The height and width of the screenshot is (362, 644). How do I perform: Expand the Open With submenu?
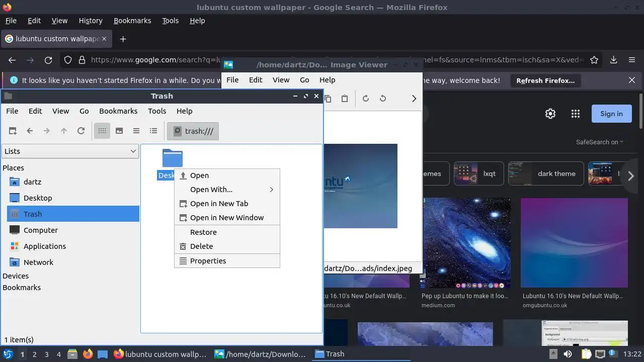(x=227, y=190)
